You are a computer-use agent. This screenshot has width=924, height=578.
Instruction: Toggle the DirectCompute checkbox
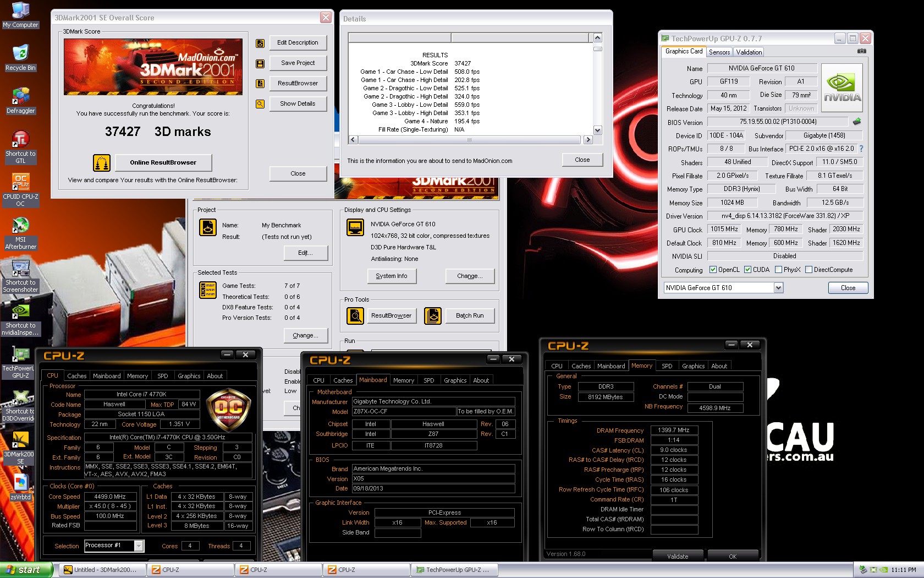click(809, 270)
